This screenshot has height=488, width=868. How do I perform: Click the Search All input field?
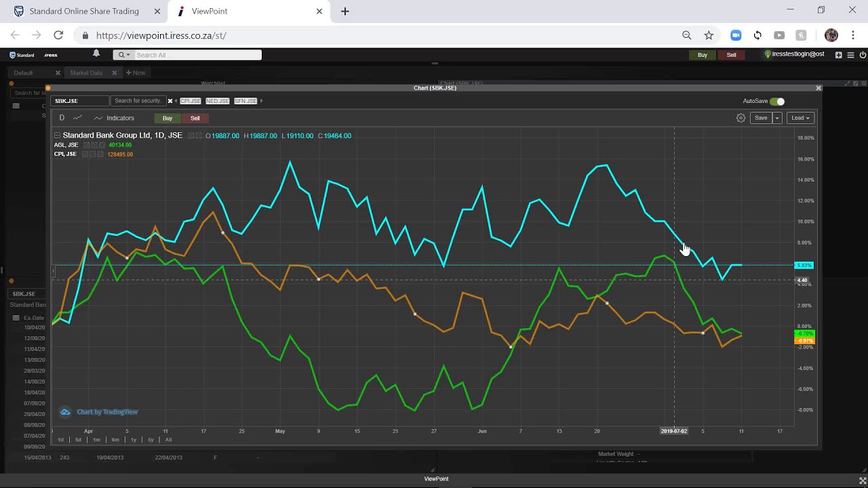pyautogui.click(x=197, y=55)
